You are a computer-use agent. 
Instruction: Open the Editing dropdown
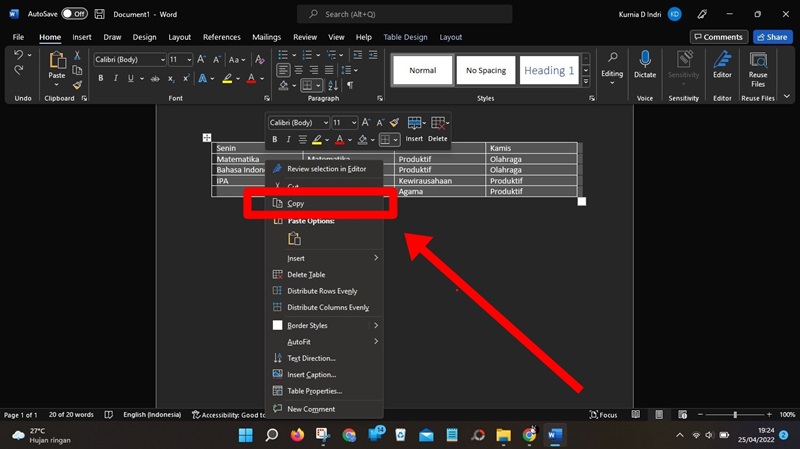(x=612, y=69)
